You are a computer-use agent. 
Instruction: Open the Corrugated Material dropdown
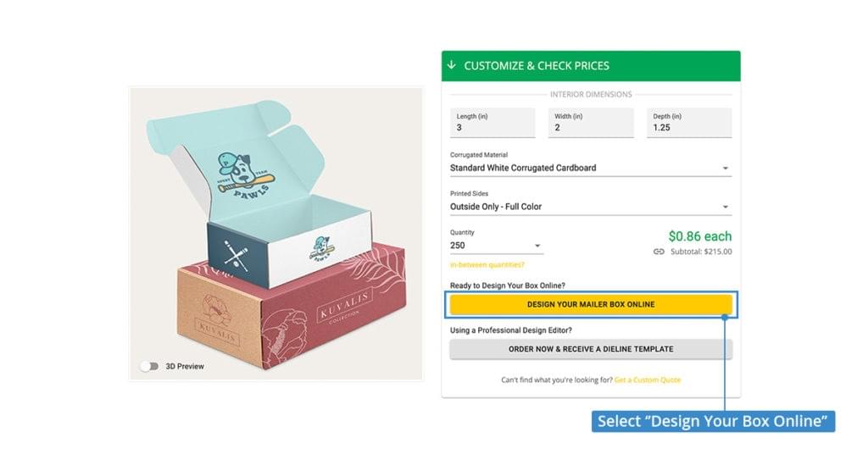coord(590,168)
